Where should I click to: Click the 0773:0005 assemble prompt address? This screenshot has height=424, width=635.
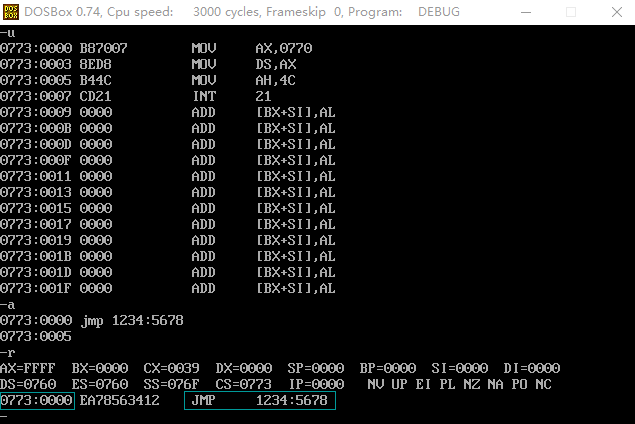[36, 337]
